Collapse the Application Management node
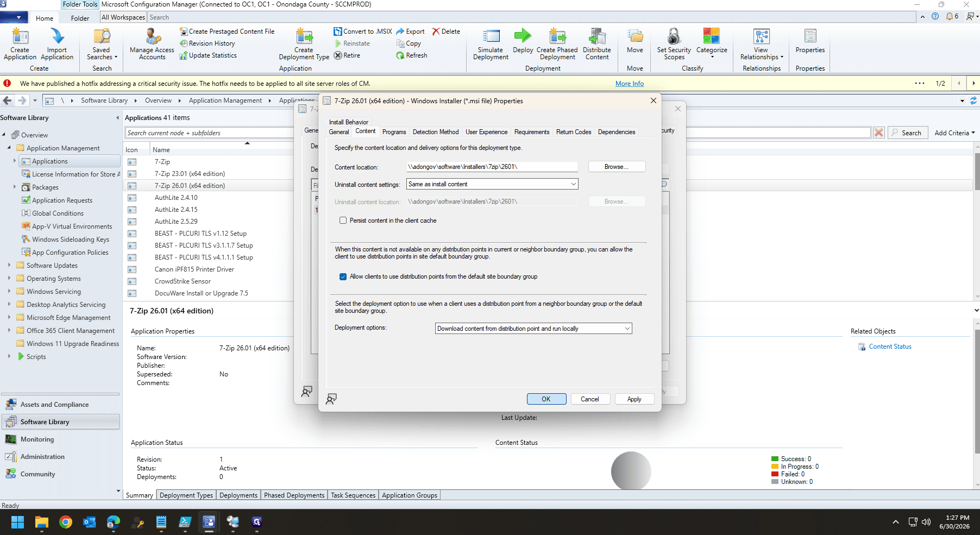This screenshot has height=535, width=980. point(9,148)
